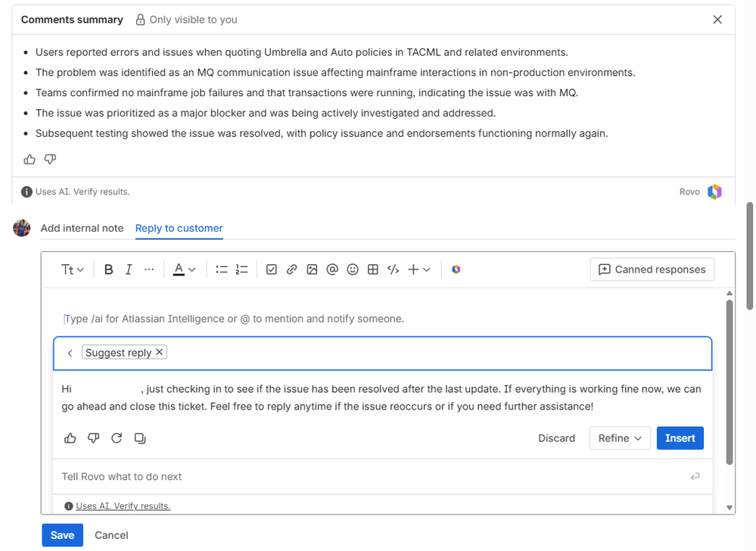
Task: Open the text styles dropdown
Action: 72,269
